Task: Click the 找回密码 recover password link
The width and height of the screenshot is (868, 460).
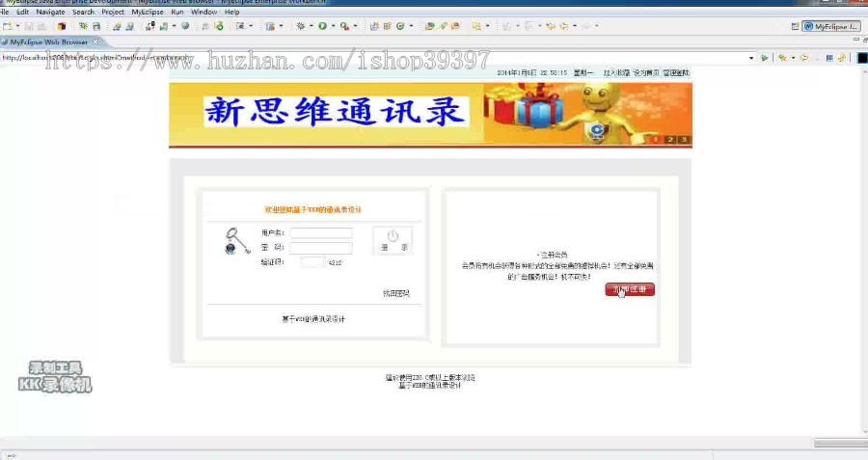Action: coord(396,293)
